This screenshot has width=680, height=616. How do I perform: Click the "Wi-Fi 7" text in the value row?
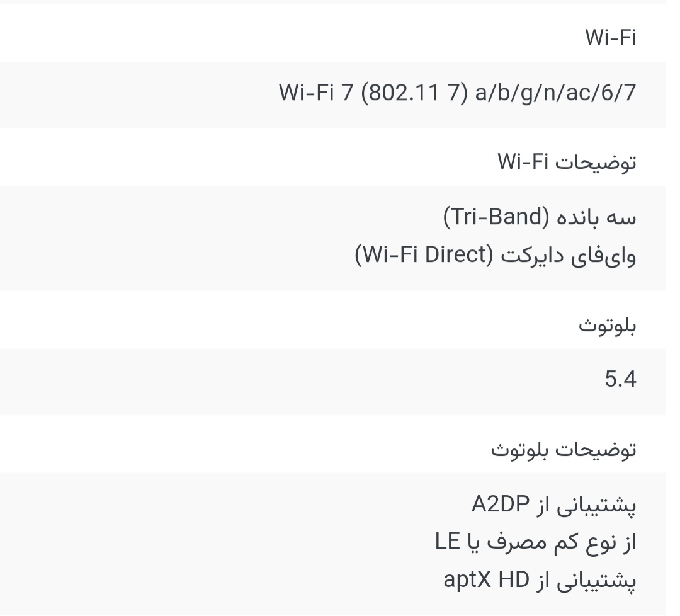pyautogui.click(x=316, y=94)
